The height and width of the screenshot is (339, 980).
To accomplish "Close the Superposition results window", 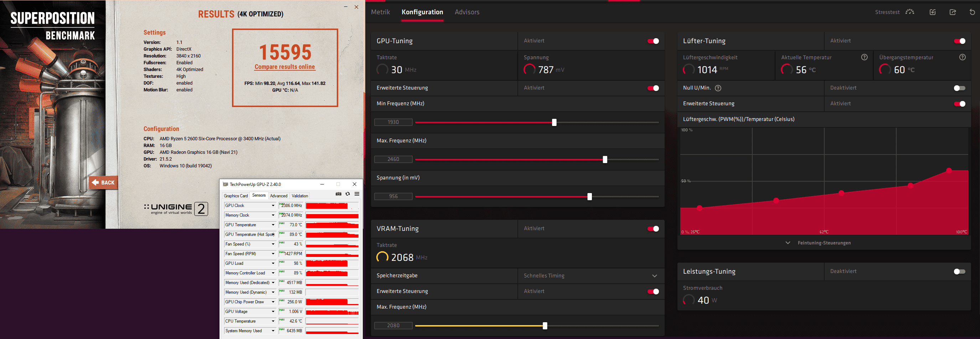I will click(356, 7).
